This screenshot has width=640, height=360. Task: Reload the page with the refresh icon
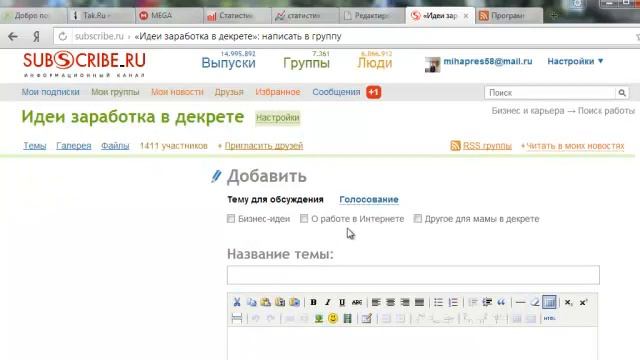62,36
